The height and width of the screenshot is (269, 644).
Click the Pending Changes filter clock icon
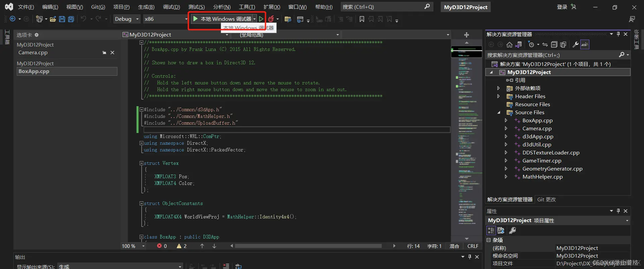point(531,45)
